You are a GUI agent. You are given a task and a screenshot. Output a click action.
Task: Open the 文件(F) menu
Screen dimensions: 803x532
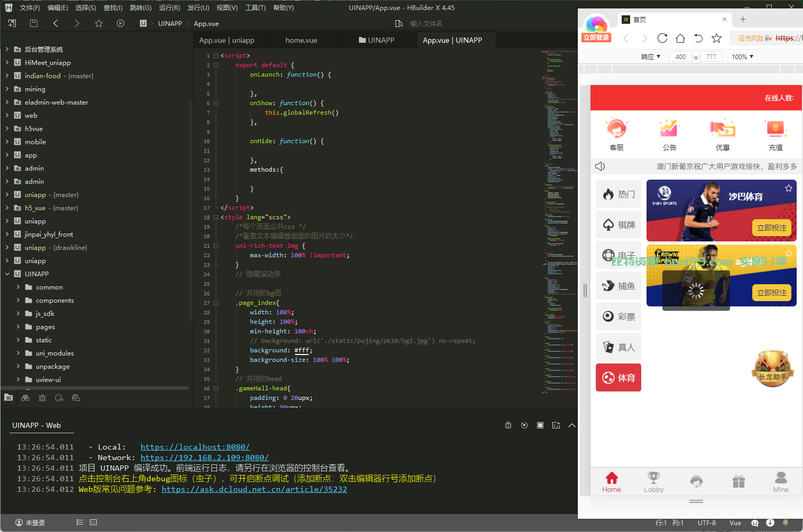(30, 8)
